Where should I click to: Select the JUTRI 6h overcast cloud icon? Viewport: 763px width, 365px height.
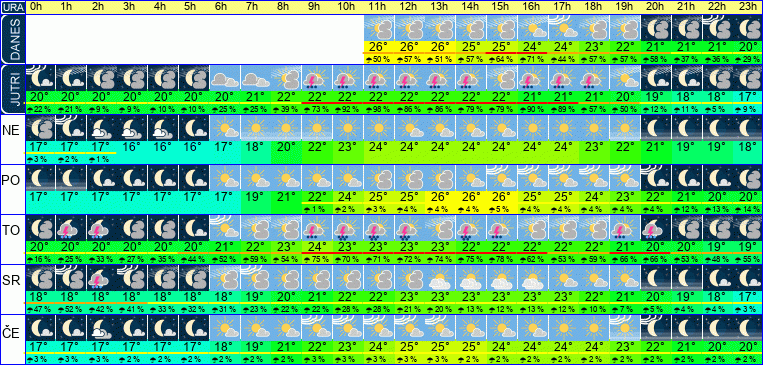[224, 77]
